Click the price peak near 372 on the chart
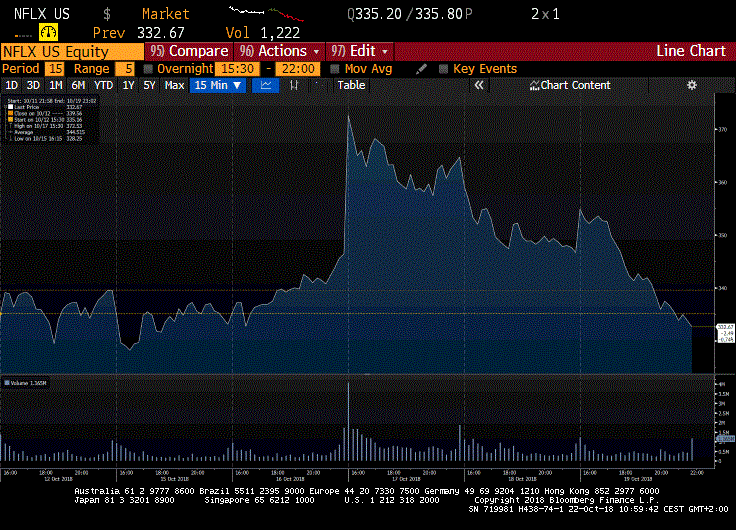Image resolution: width=736 pixels, height=530 pixels. [348, 116]
